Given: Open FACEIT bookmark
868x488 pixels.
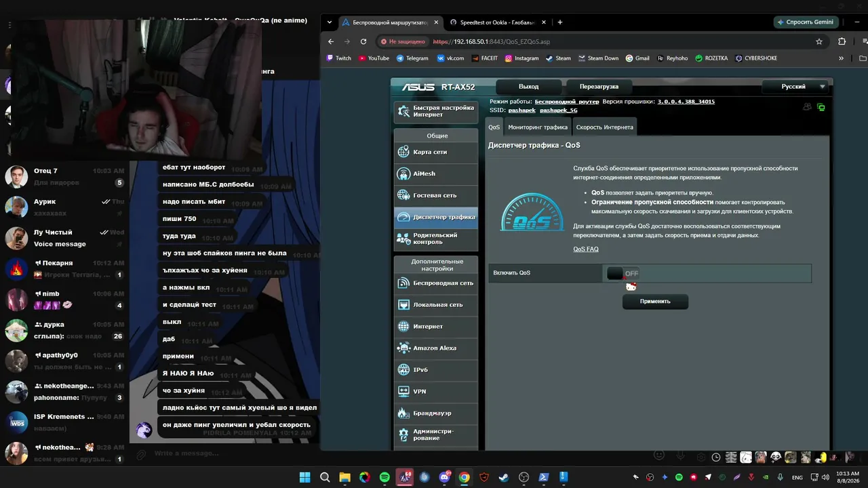Looking at the screenshot, I should [484, 58].
